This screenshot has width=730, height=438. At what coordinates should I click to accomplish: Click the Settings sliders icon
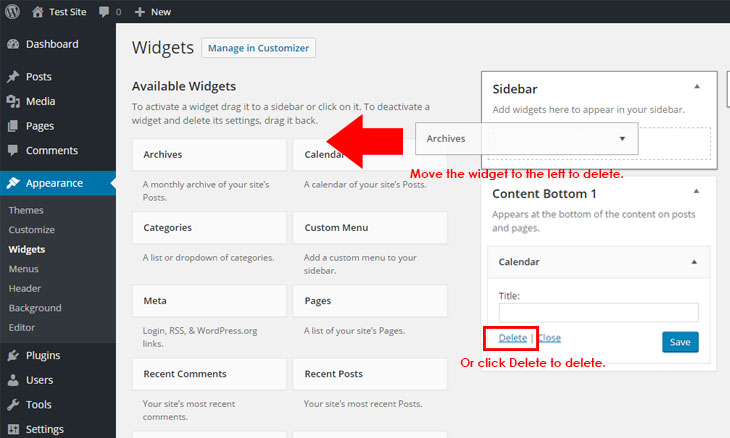(x=14, y=429)
